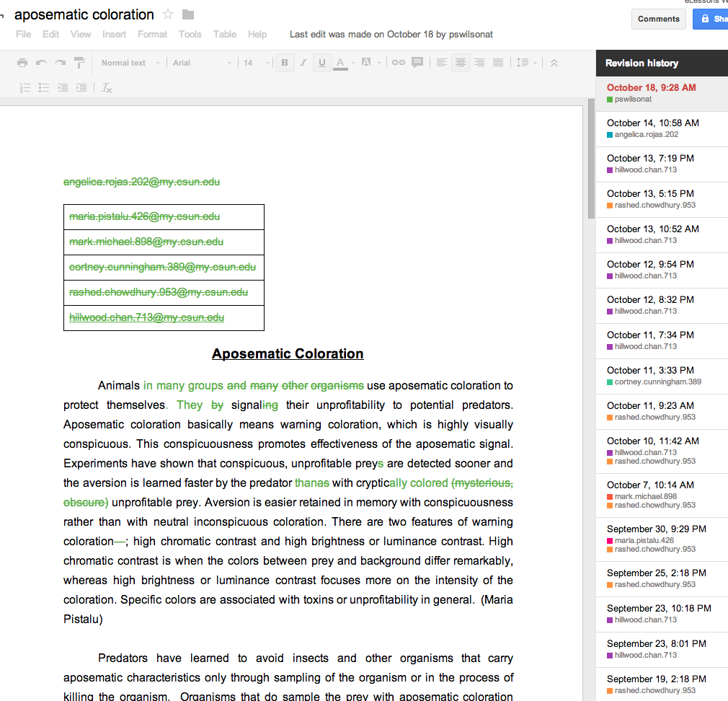Select the September 25, 2:18 PM revision

click(662, 579)
